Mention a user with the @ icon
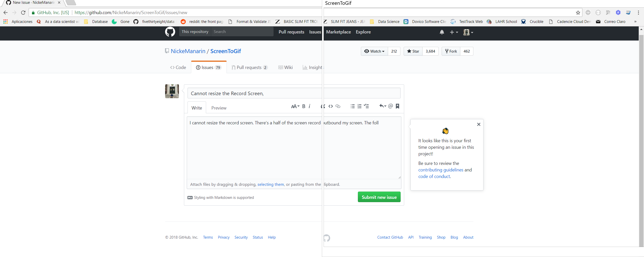Image resolution: width=644 pixels, height=257 pixels. point(391,106)
